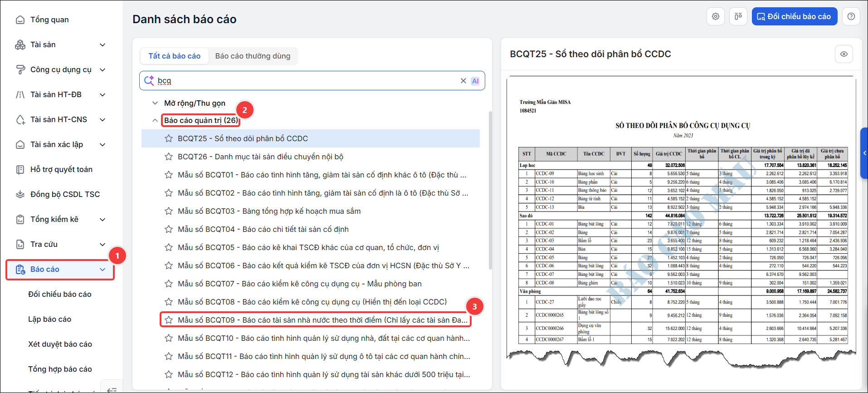Click the Tài sản xác lập icon
The image size is (868, 393).
[20, 144]
